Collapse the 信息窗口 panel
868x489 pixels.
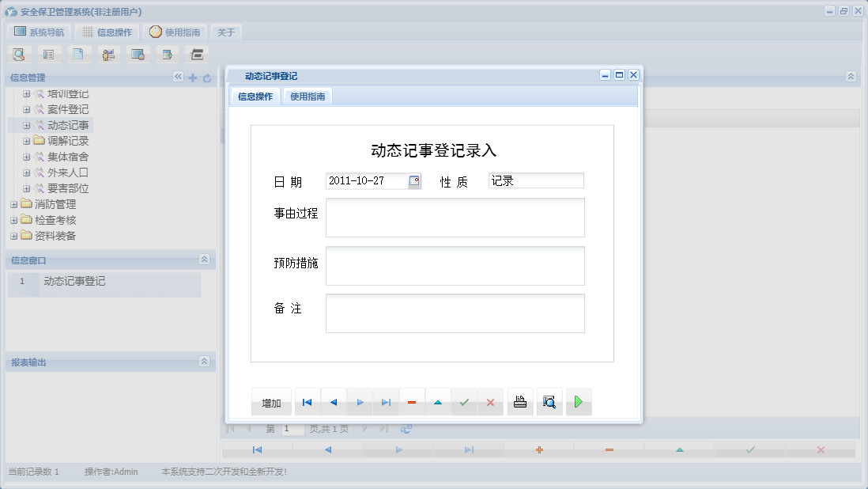coord(204,260)
